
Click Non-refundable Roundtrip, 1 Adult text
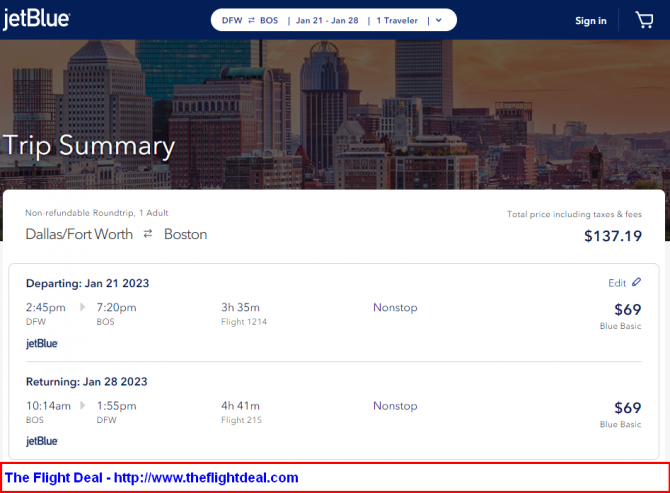(x=97, y=213)
